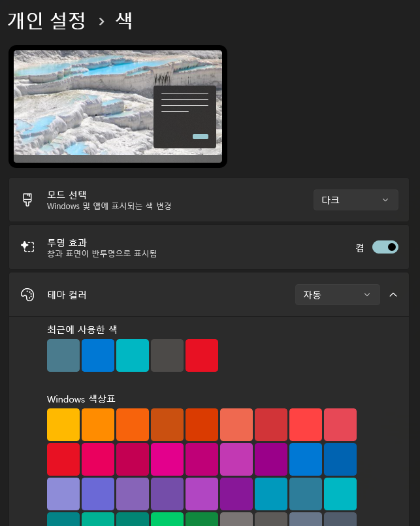Select the orchid pink-purple swatch, sixth in second row
This screenshot has height=526, width=420.
tap(236, 459)
